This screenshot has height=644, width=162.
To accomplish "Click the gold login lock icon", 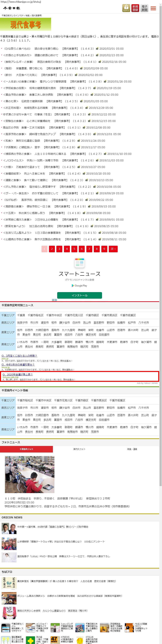I will 126,8.
